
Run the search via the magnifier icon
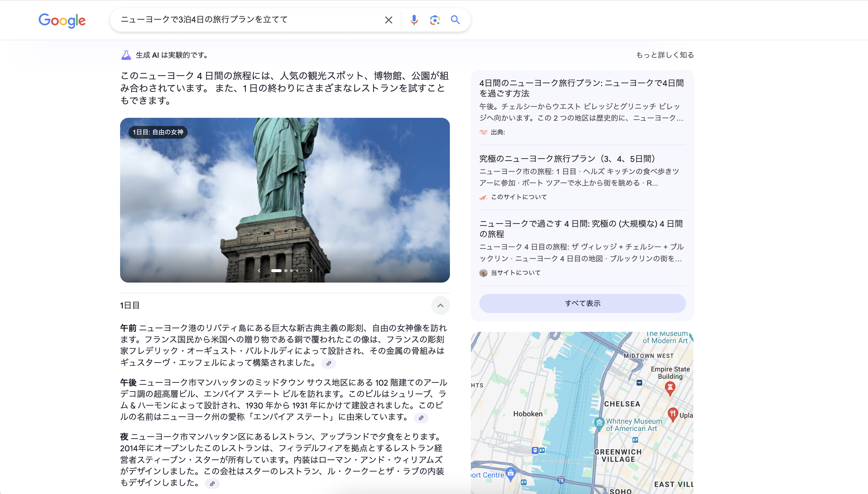click(456, 20)
